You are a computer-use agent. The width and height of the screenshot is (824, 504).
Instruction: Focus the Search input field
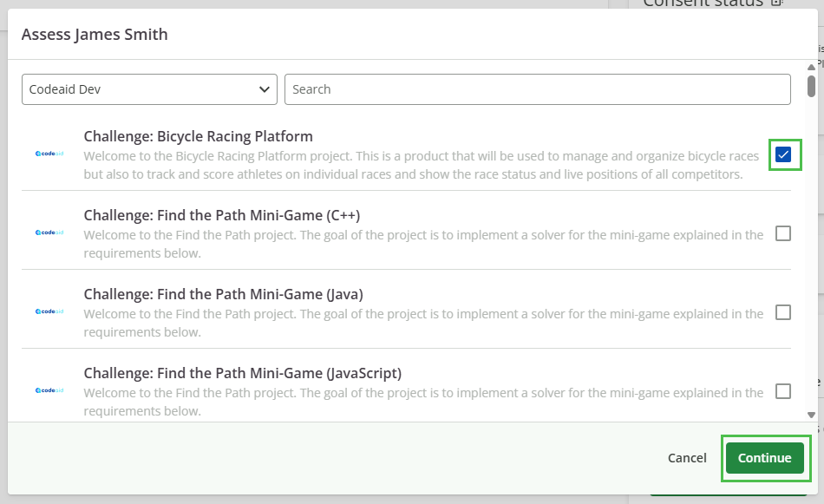[537, 89]
